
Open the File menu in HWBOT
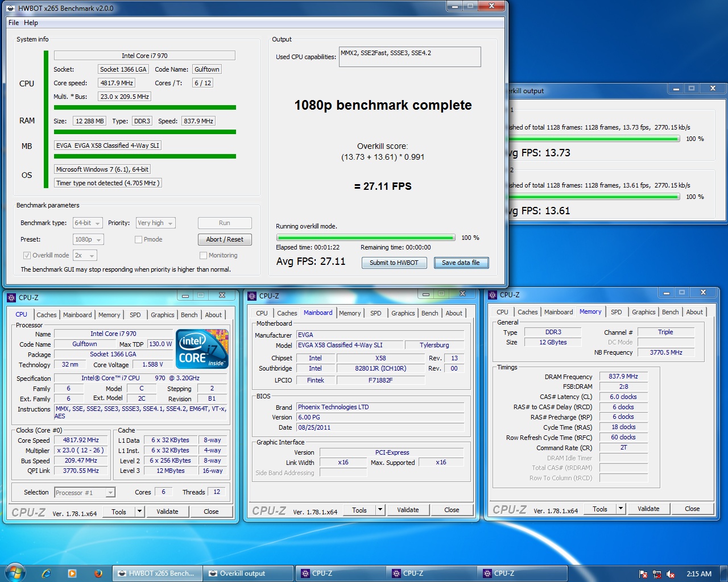point(14,23)
